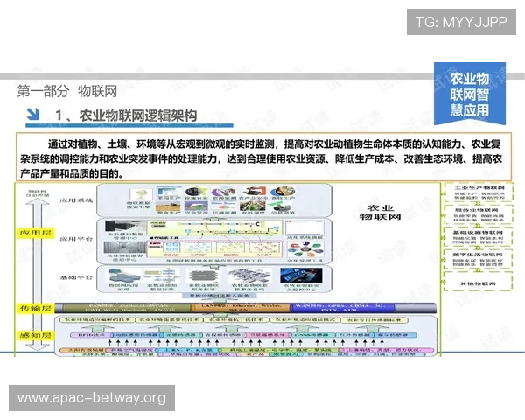Click the blue WAN network transmission segment
Screen dimensions: 525x420
(343, 308)
